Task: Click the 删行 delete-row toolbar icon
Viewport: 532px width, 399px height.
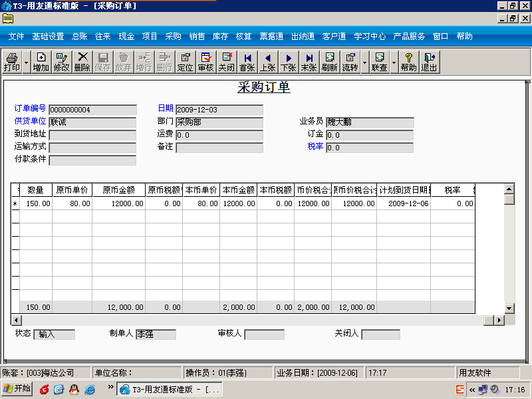Action: tap(164, 62)
